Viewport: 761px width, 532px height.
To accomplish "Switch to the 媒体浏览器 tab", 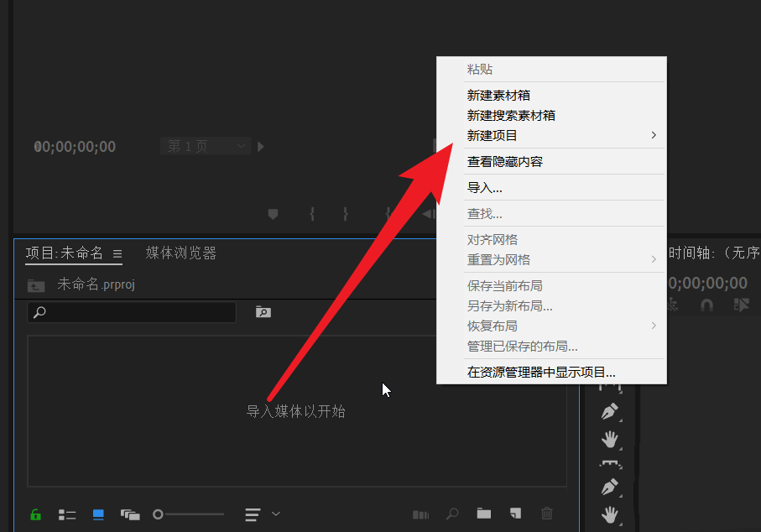I will pyautogui.click(x=180, y=252).
